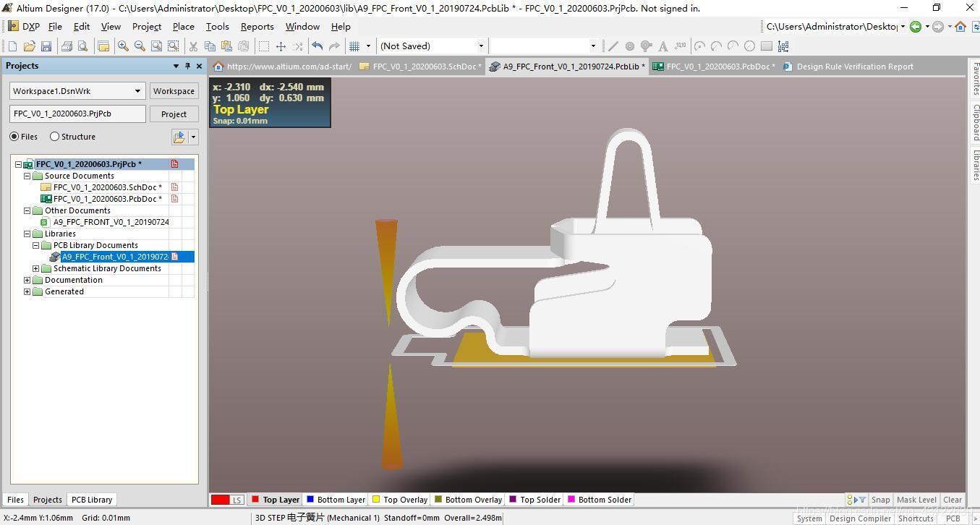
Task: Expand the Documentation folder
Action: tap(27, 280)
